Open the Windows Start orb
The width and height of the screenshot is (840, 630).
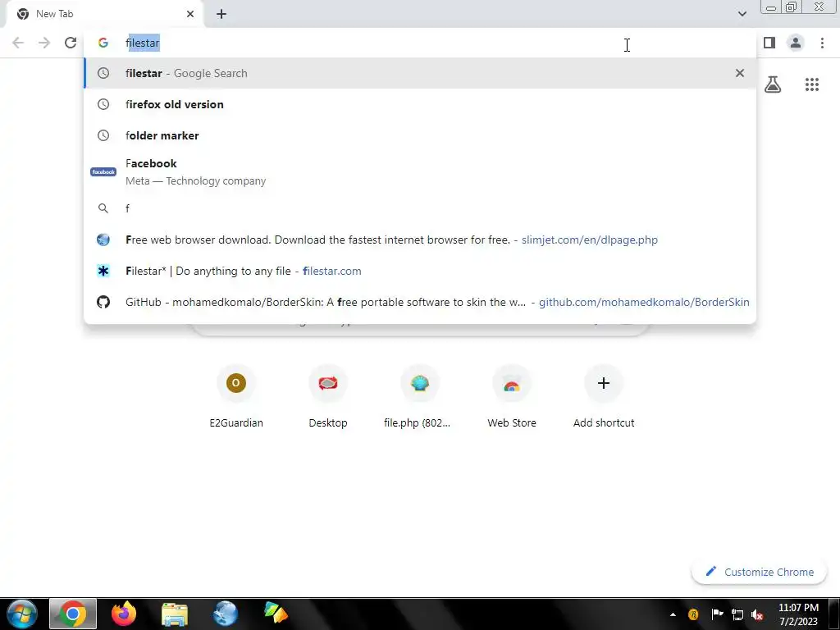(x=22, y=614)
